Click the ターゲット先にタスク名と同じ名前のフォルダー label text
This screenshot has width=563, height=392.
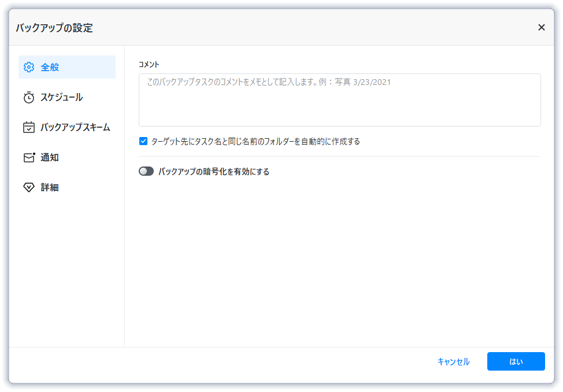point(255,141)
